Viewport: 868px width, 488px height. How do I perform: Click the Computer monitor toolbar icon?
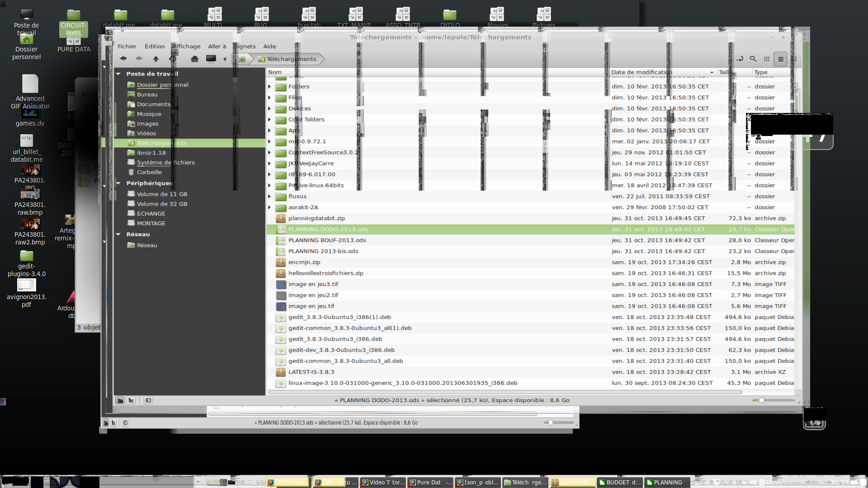pos(211,59)
